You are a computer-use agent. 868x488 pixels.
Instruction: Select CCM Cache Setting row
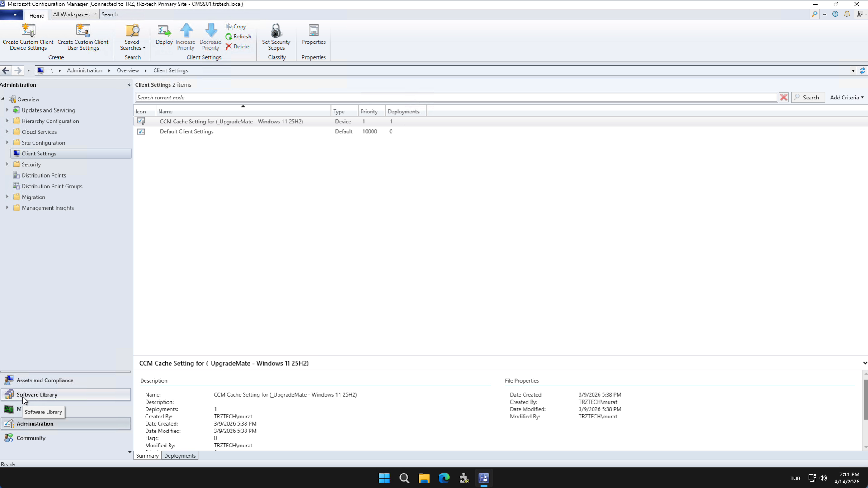(500, 122)
